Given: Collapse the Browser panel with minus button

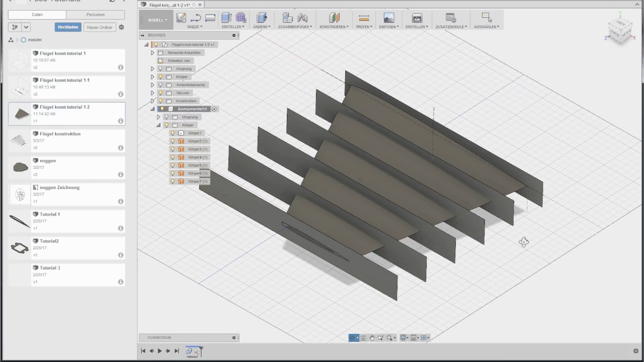Looking at the screenshot, I should click(x=234, y=35).
